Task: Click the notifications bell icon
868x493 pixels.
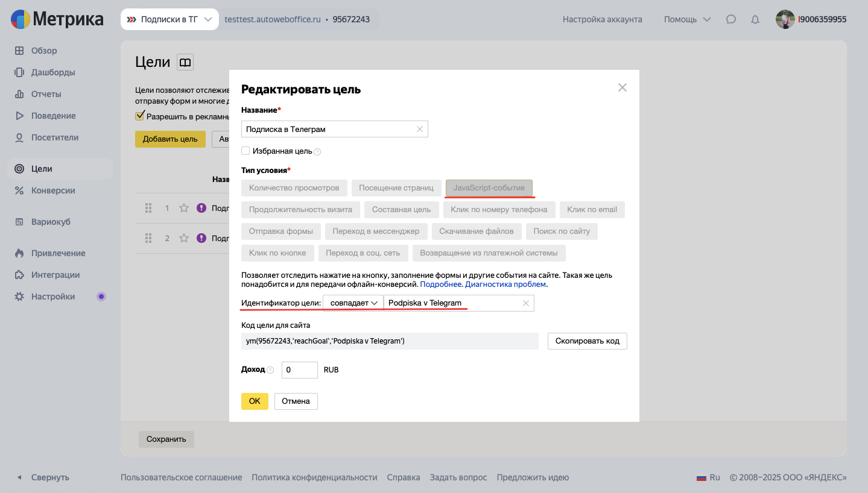Action: [x=755, y=19]
